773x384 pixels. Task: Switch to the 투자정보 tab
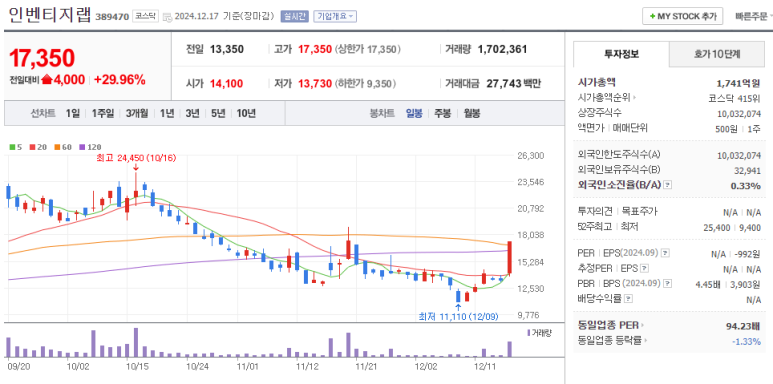621,54
